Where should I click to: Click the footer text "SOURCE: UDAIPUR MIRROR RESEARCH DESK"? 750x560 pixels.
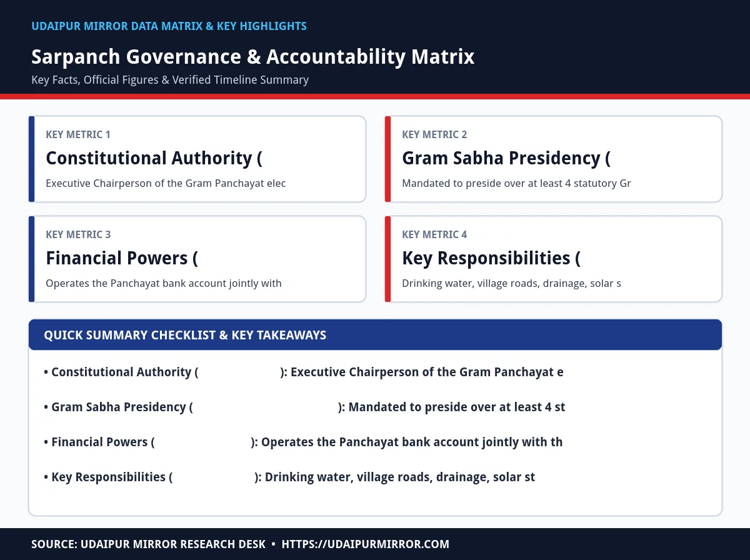coord(149,544)
